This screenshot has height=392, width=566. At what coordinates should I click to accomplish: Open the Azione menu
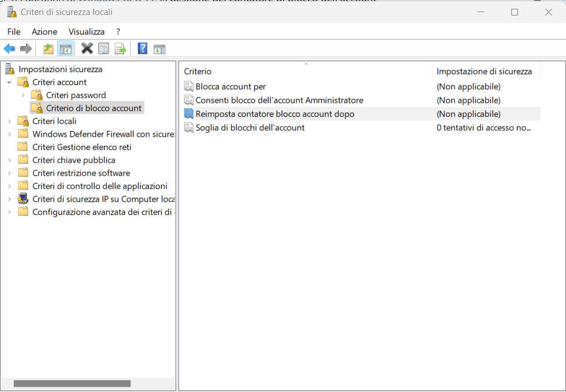[44, 32]
